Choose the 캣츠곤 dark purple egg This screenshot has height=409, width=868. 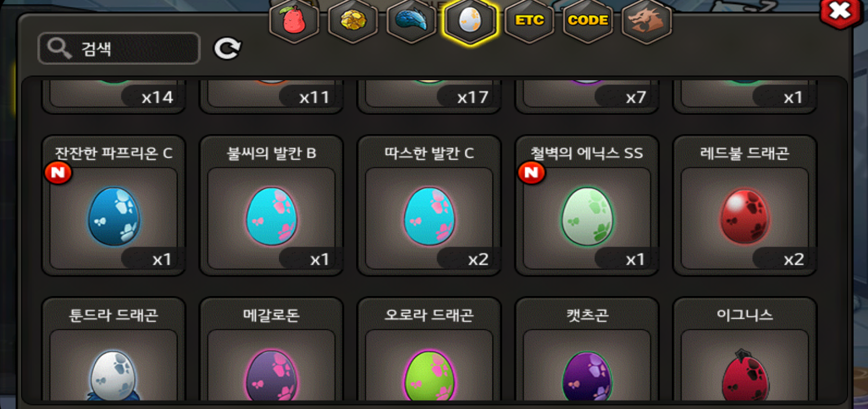pos(587,350)
